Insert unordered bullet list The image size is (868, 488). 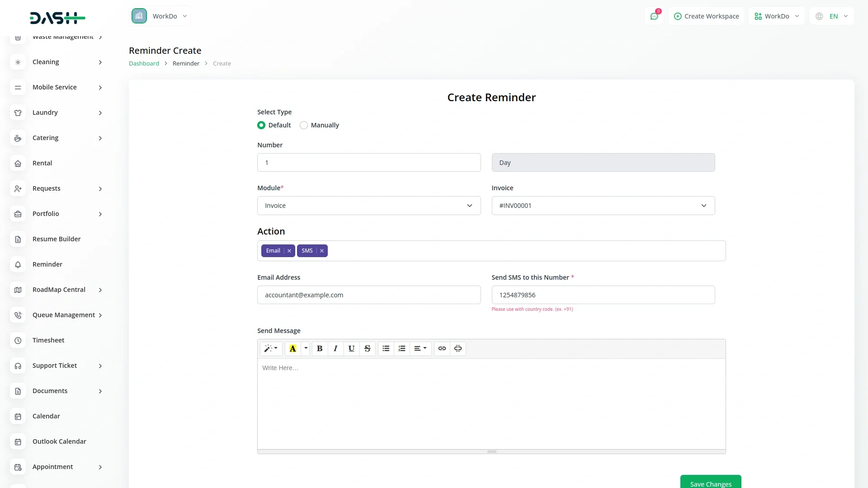[x=386, y=348]
